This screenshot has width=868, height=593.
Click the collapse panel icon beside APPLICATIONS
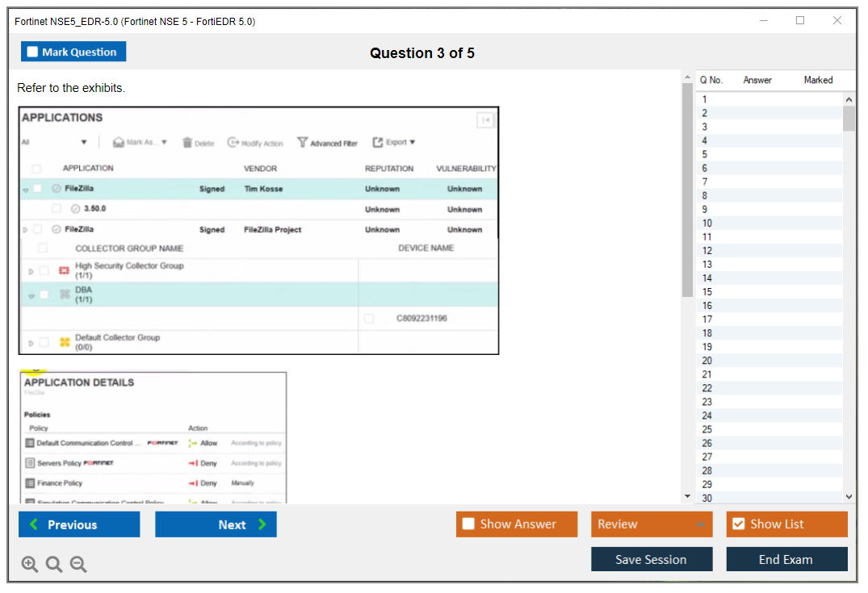pos(485,120)
